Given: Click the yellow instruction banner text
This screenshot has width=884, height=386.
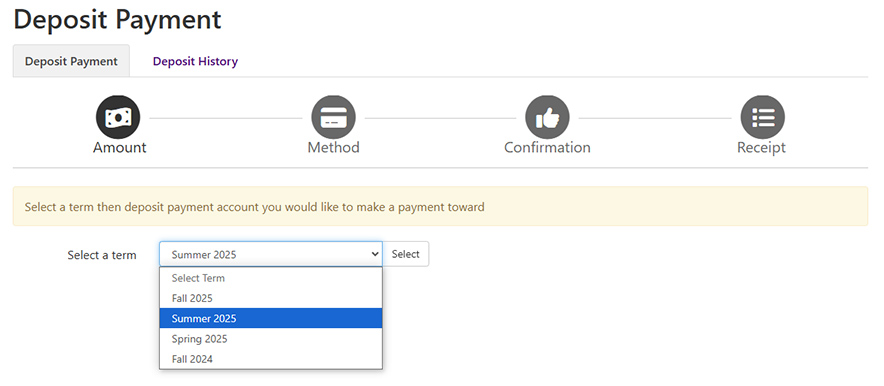Looking at the screenshot, I should pos(254,207).
